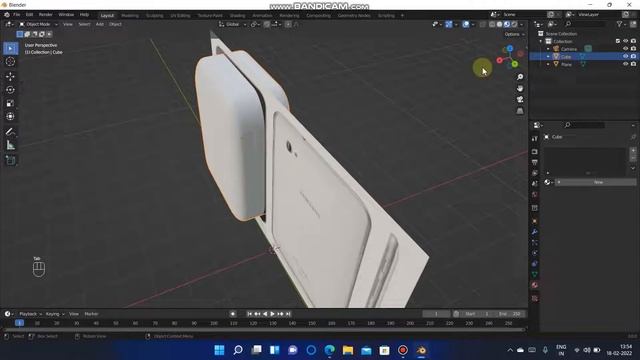Screen dimensions: 640x360
Task: Open the timeline Playback dropdown
Action: tap(30, 314)
